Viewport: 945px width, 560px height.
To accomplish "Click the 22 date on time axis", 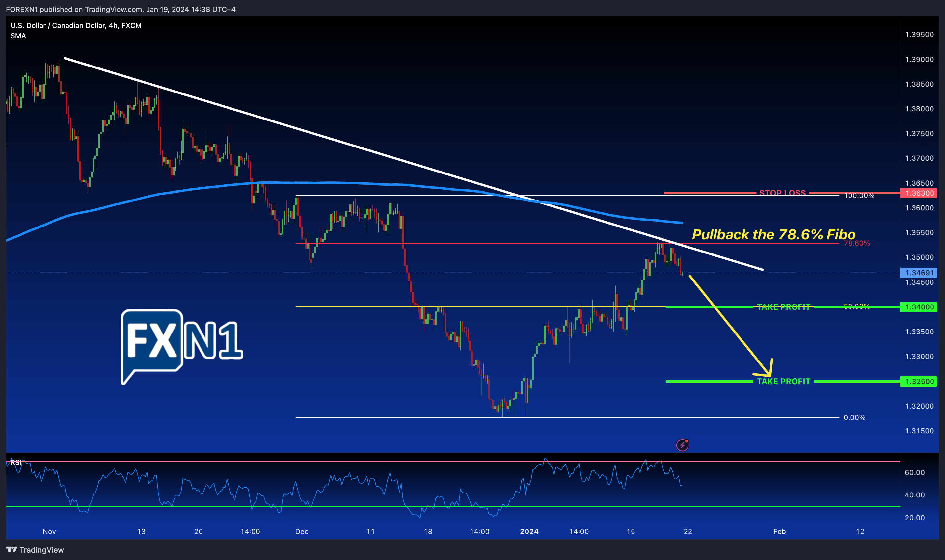I will (x=688, y=531).
